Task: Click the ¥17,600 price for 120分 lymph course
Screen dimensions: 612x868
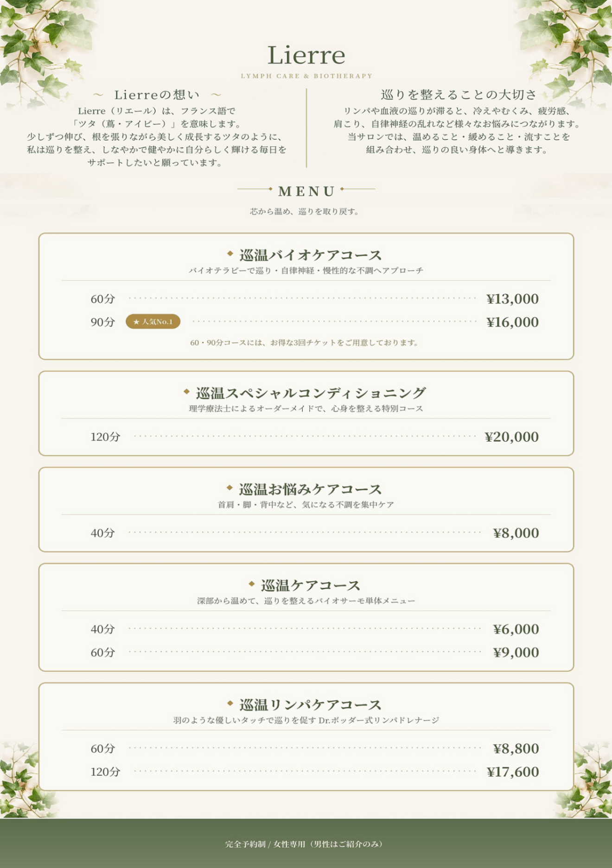Action: click(x=513, y=772)
